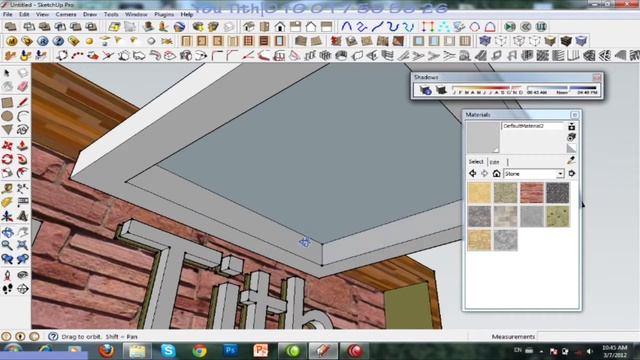Choose the Rotate tool
Screen dimensions: 640x360
(7, 159)
